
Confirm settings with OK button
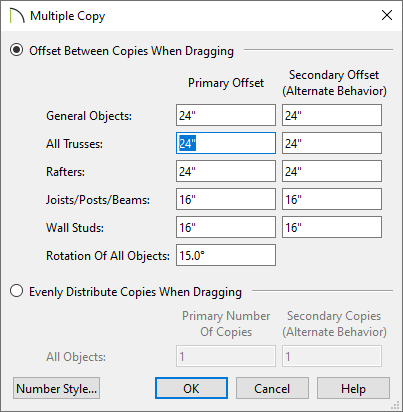pos(191,388)
